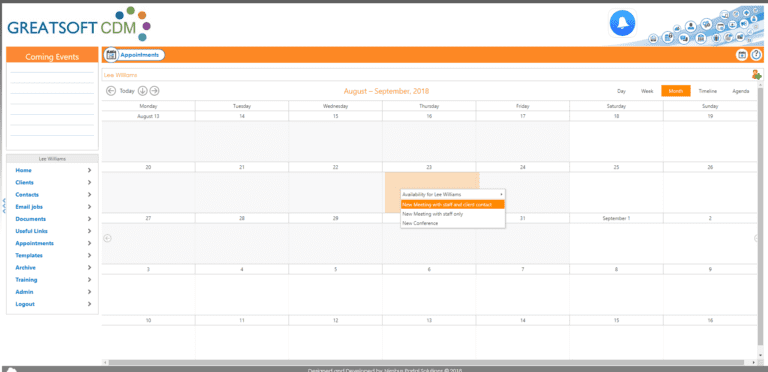Image resolution: width=768 pixels, height=372 pixels.
Task: Open the Logout link in sidebar
Action: [25, 304]
